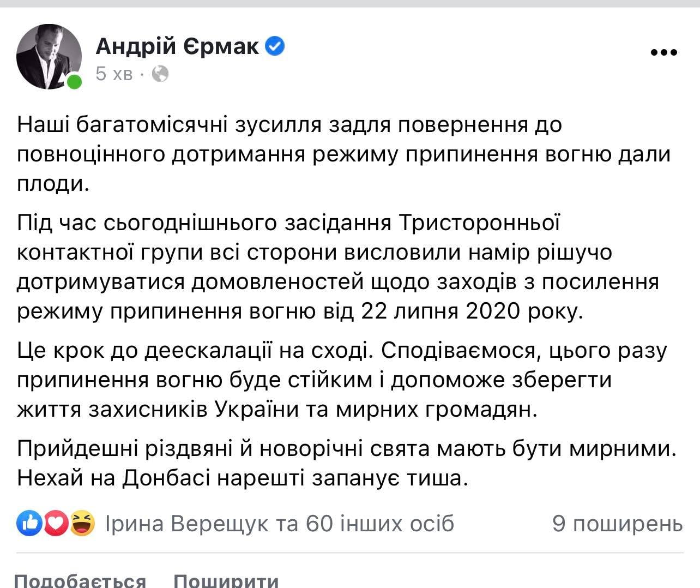Open the Андрій Єрмак profile name link

click(177, 47)
